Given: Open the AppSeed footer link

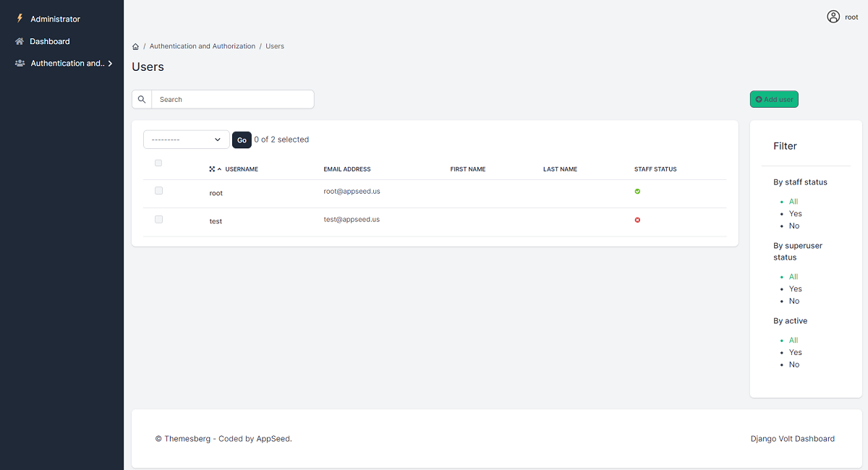Looking at the screenshot, I should [273, 438].
